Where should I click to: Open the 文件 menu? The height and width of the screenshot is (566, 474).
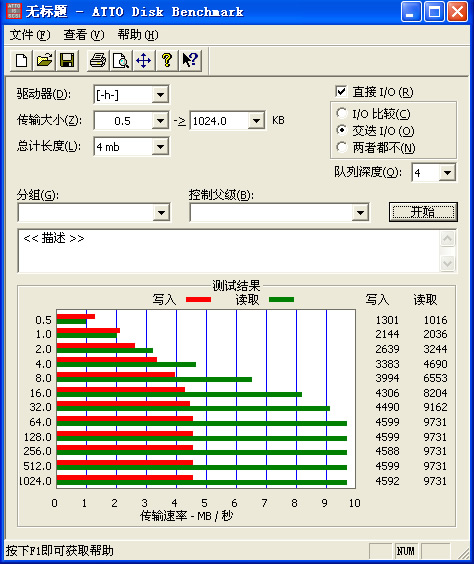[x=30, y=35]
